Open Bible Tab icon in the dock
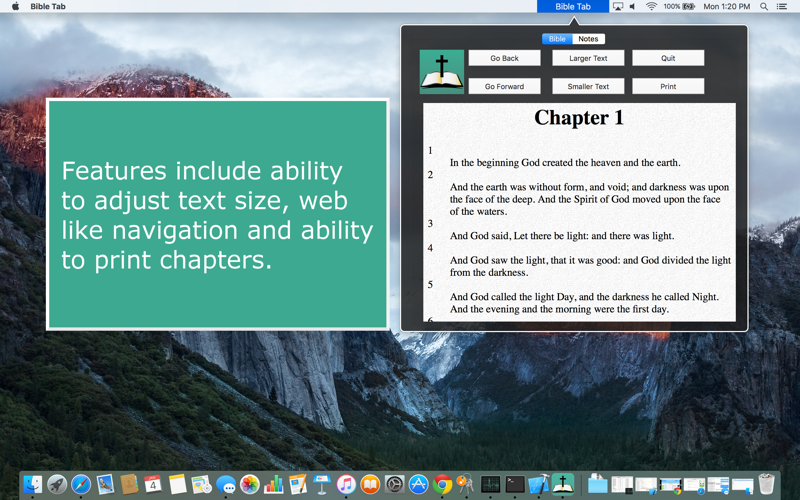Viewport: 800px width, 500px height. 562,484
